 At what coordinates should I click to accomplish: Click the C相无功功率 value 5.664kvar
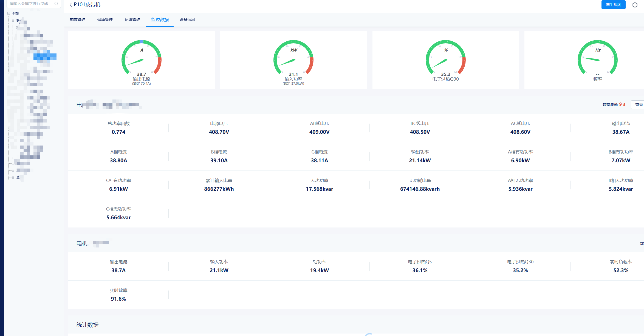click(x=118, y=217)
